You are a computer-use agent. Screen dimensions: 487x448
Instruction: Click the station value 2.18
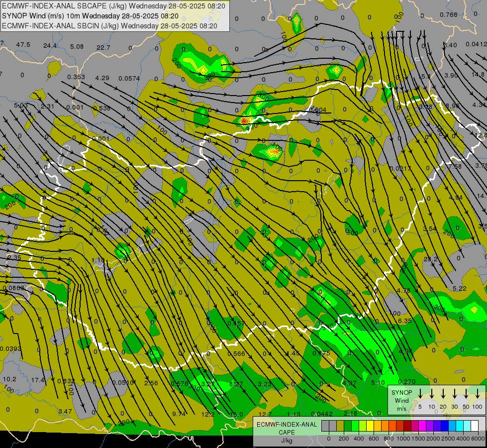pos(350,413)
